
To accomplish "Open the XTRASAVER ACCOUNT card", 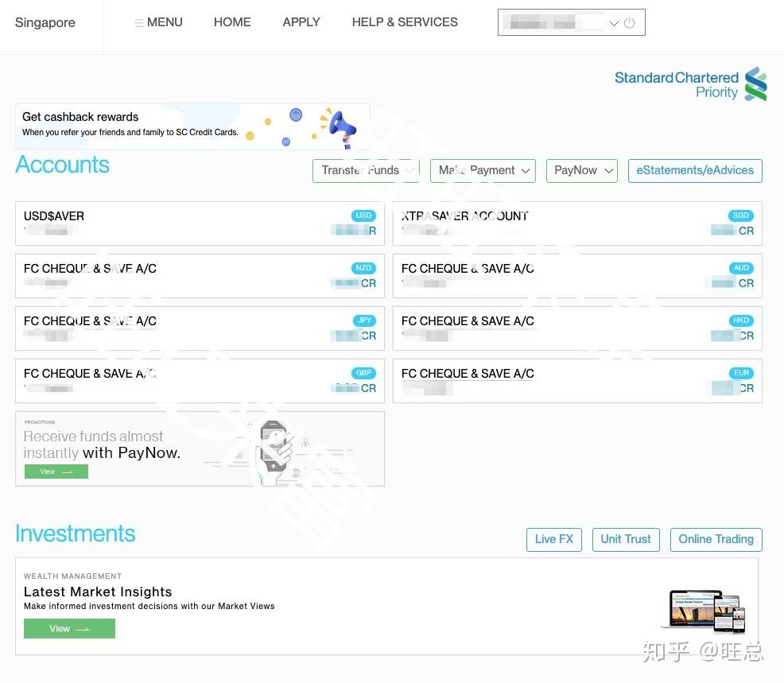I will (x=577, y=223).
